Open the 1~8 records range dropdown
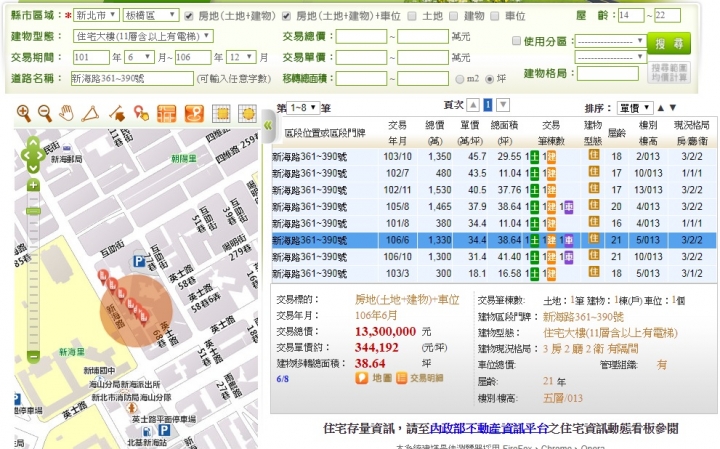Screen dimensions: 720x449 (x=303, y=107)
